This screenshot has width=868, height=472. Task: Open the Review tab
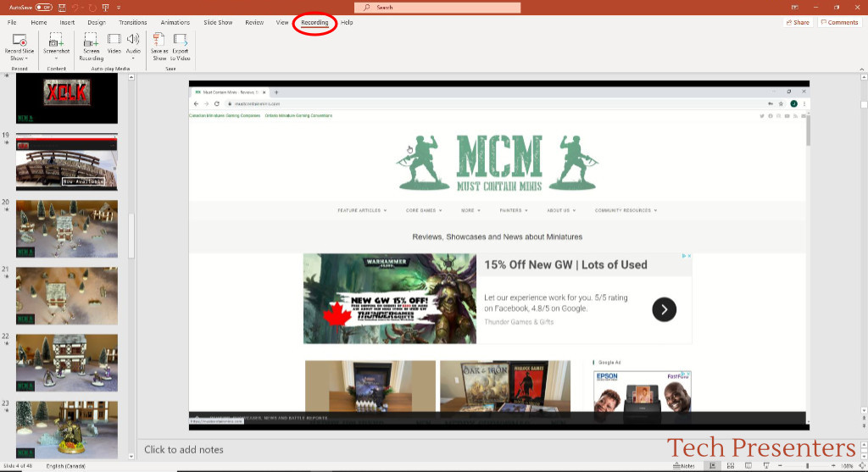tap(254, 22)
